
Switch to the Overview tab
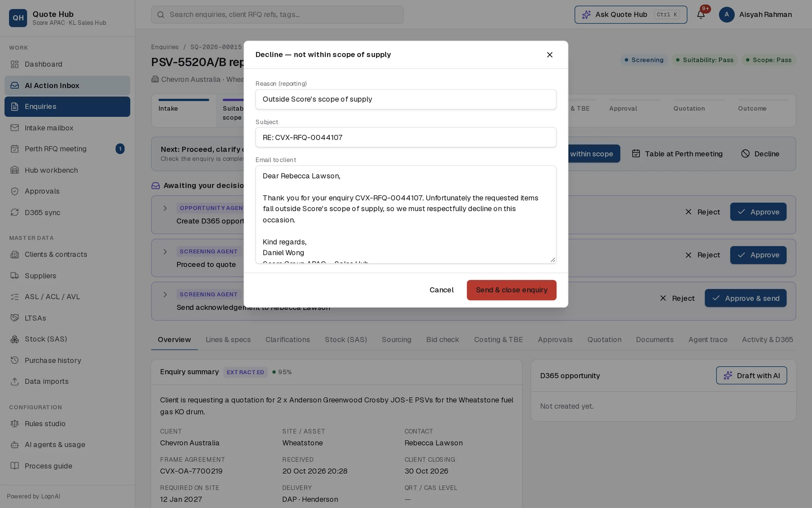[174, 340]
